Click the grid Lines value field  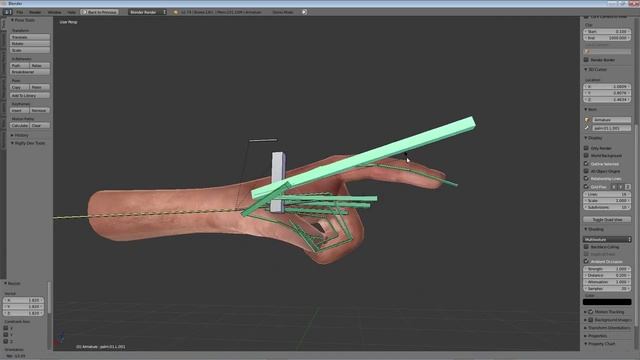(x=607, y=195)
